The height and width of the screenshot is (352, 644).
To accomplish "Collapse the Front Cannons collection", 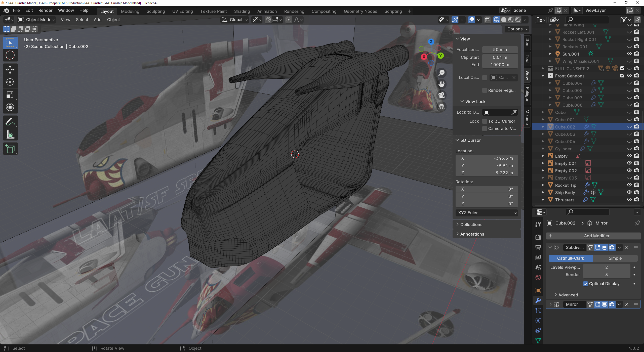I will (x=543, y=76).
